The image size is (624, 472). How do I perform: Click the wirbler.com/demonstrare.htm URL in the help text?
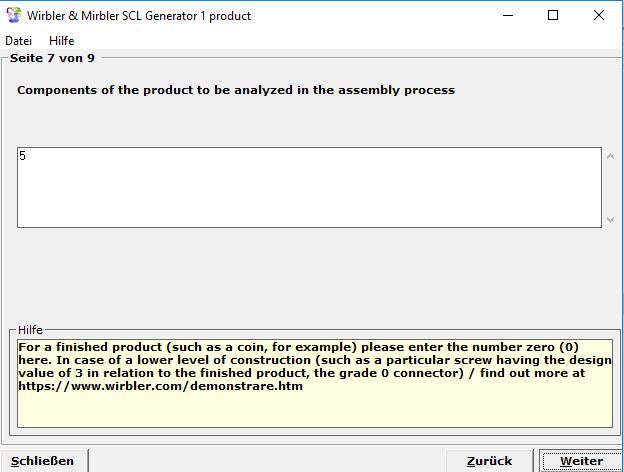[x=160, y=386]
